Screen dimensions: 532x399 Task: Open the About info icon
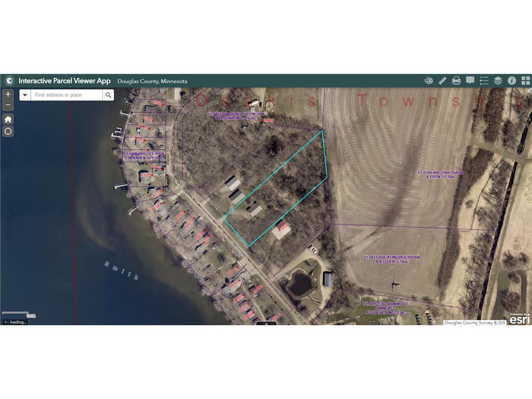512,81
